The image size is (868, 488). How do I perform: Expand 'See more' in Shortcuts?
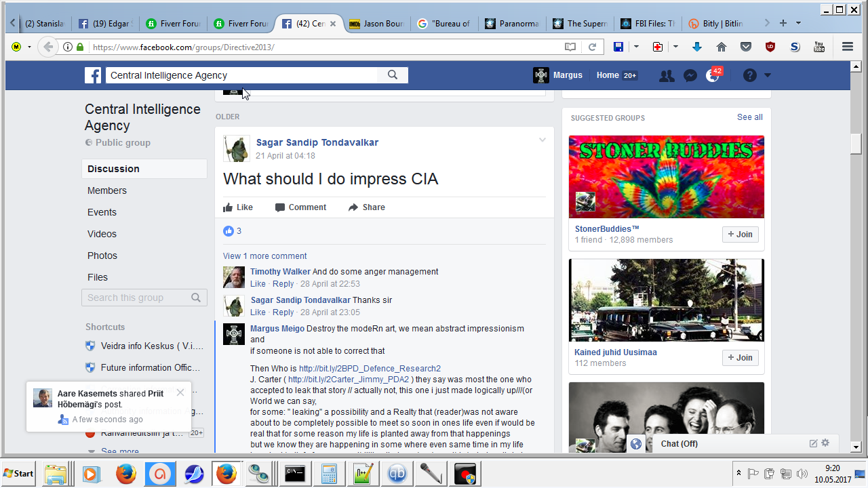point(120,451)
